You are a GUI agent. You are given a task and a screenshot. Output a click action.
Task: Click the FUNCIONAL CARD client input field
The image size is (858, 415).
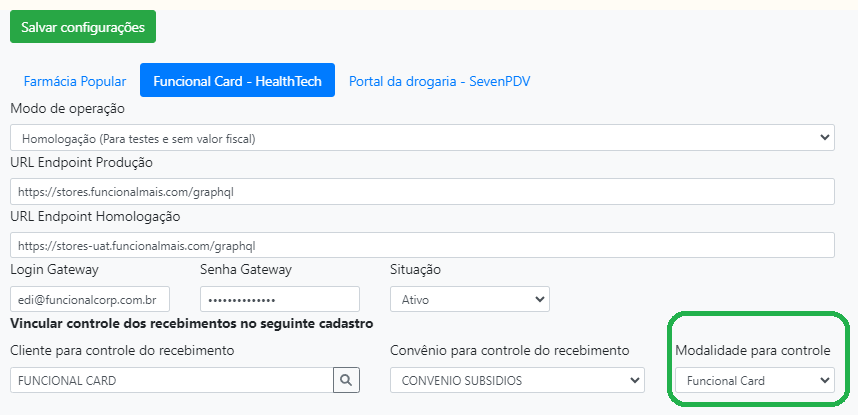(x=171, y=381)
